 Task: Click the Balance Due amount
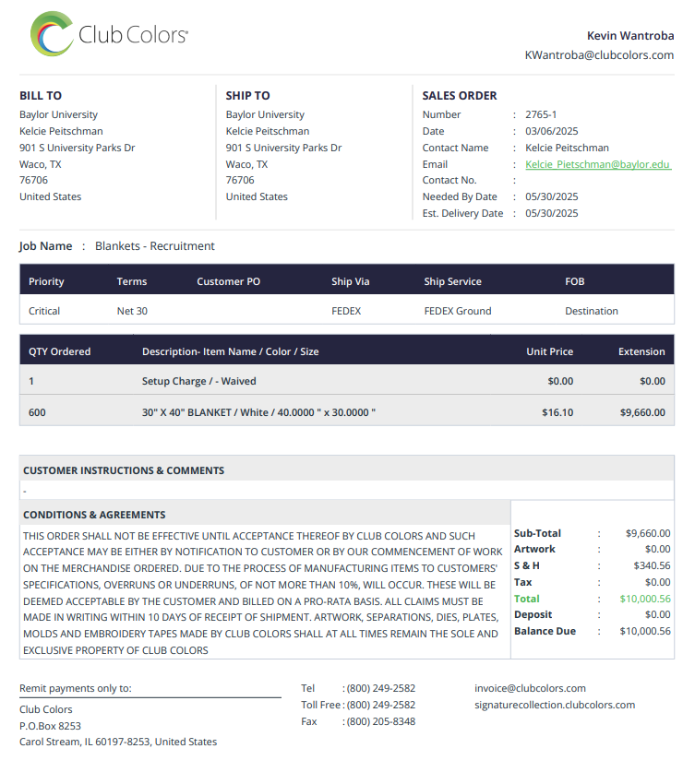(x=645, y=632)
